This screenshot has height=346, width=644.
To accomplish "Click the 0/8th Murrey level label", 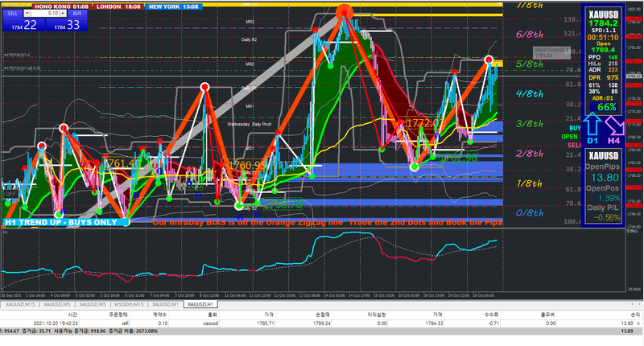I will tap(530, 213).
